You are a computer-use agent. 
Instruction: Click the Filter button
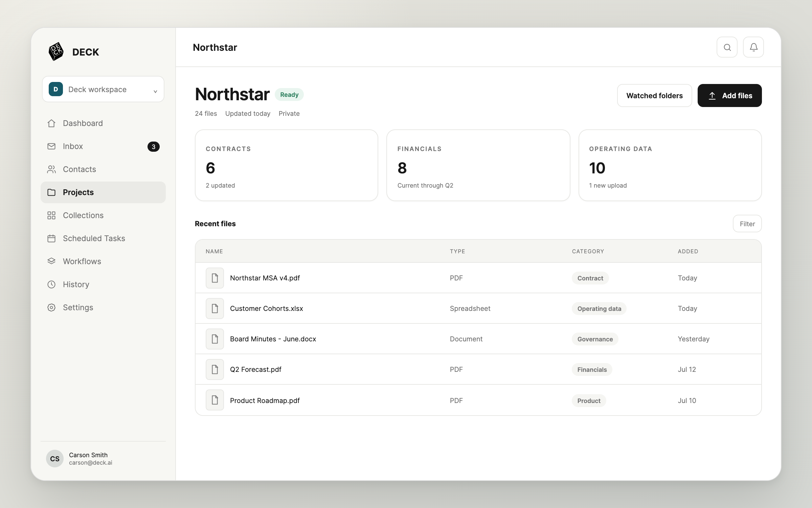click(747, 224)
